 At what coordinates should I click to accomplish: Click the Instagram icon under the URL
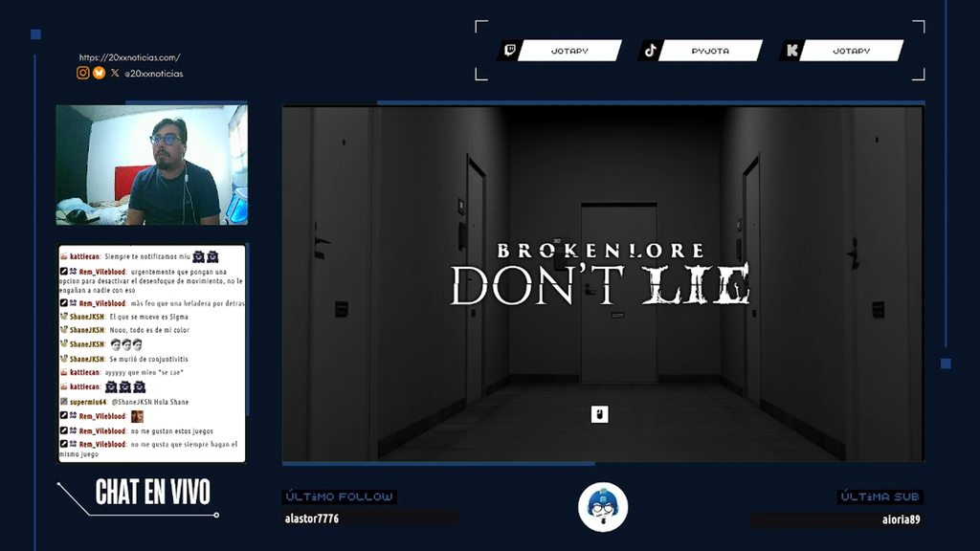(82, 73)
